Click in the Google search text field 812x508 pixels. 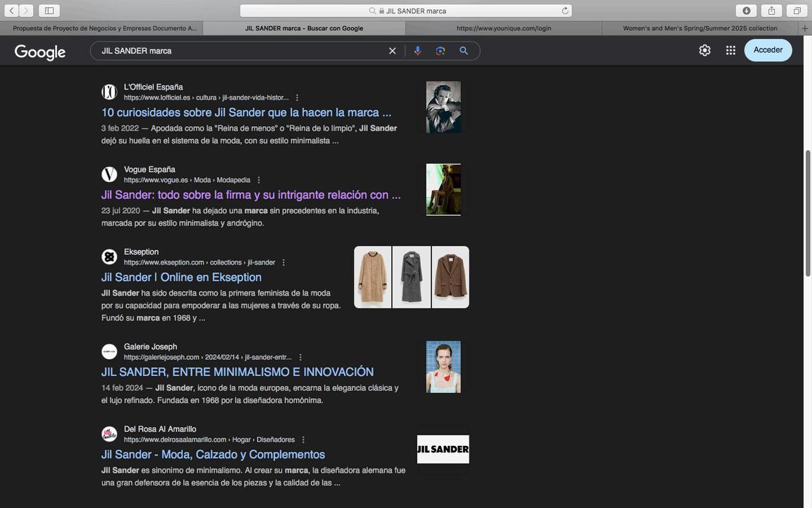pyautogui.click(x=241, y=51)
